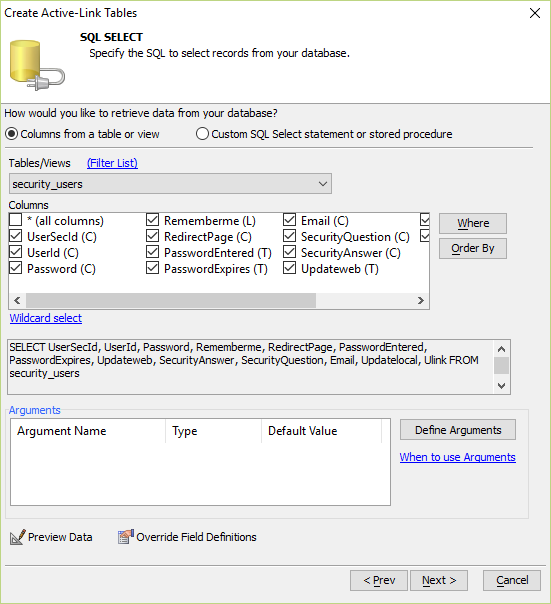Click the Wildcard select link

[x=45, y=318]
